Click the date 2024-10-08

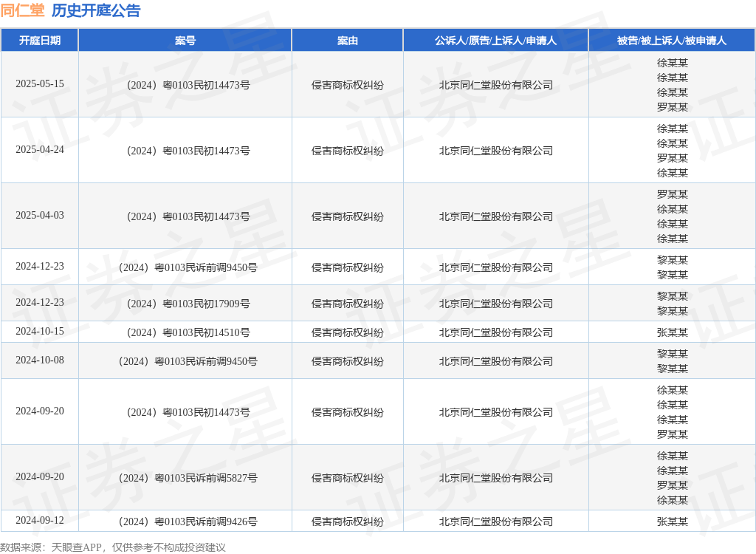pos(40,360)
